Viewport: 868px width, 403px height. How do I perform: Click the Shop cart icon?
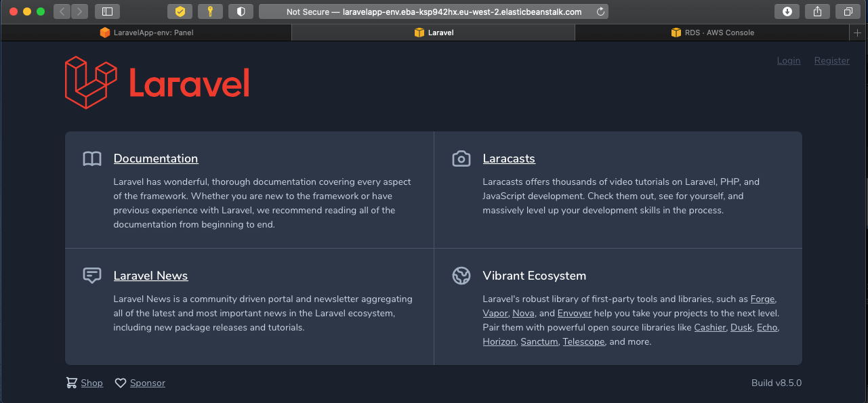tap(71, 383)
